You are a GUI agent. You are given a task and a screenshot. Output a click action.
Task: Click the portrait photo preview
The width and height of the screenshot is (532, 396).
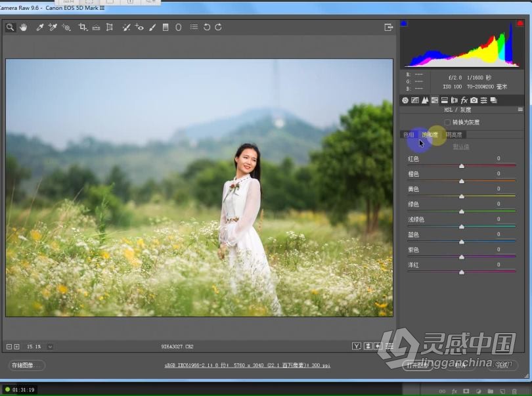[x=199, y=188]
